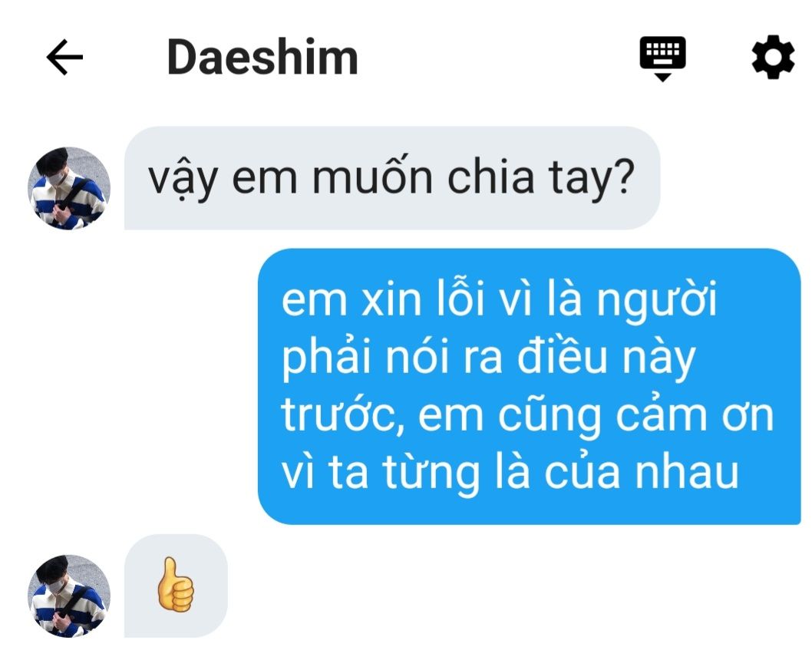812x647 pixels.
Task: Tap the thumbs-up emoji message
Action: [x=176, y=584]
